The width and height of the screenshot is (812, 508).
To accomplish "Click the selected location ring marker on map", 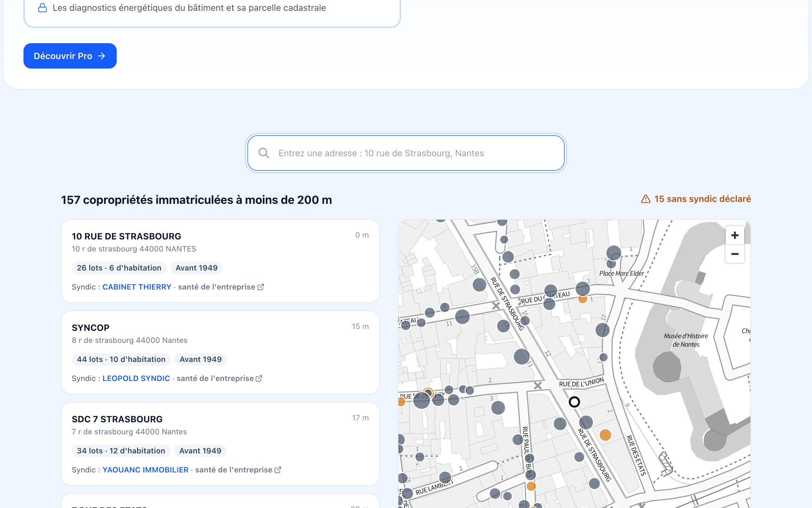I will 574,402.
